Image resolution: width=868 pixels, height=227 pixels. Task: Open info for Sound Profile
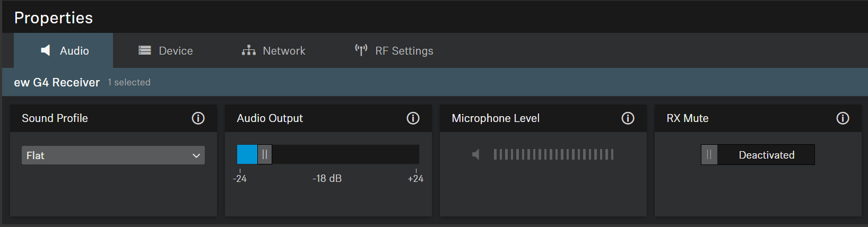click(x=198, y=118)
